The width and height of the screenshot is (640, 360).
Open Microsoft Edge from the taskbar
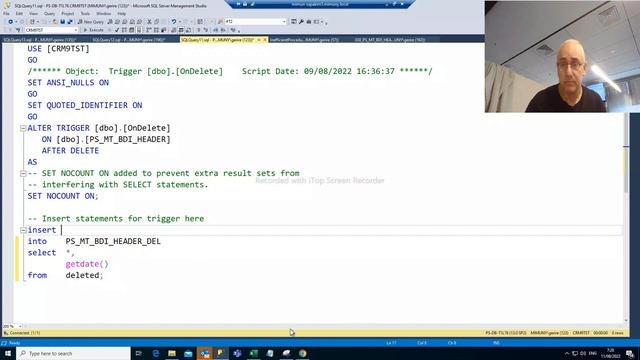click(156, 353)
